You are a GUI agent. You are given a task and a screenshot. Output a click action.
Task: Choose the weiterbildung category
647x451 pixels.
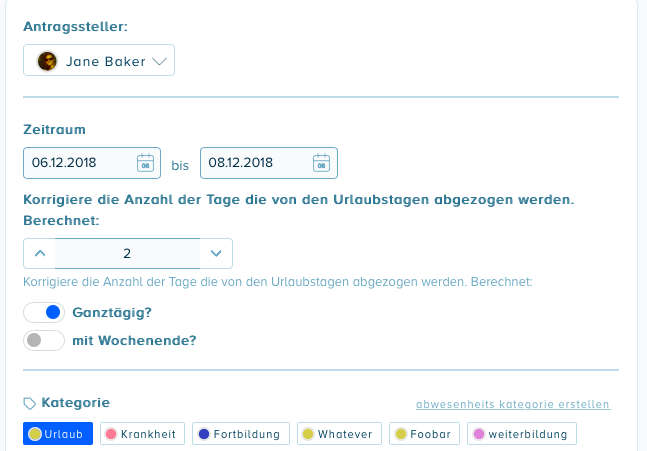pos(522,434)
